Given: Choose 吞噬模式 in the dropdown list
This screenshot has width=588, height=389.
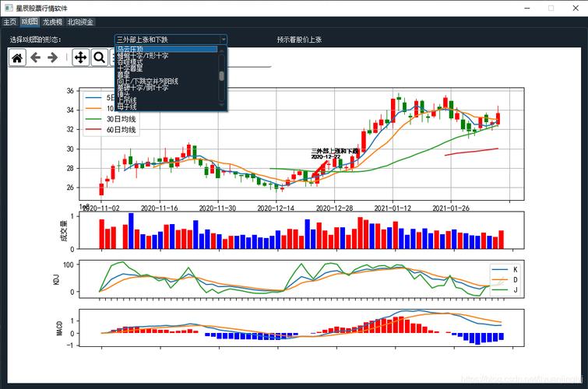Looking at the screenshot, I should tap(134, 62).
